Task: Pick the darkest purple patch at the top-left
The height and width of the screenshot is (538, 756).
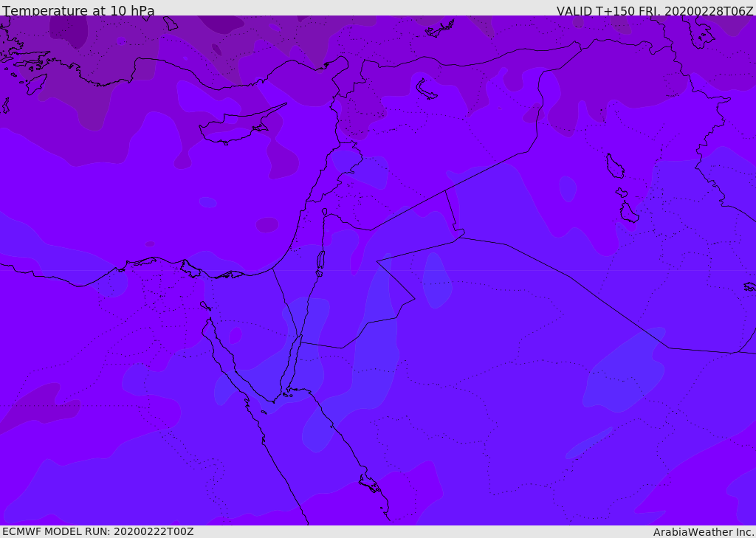Action: tap(68, 30)
